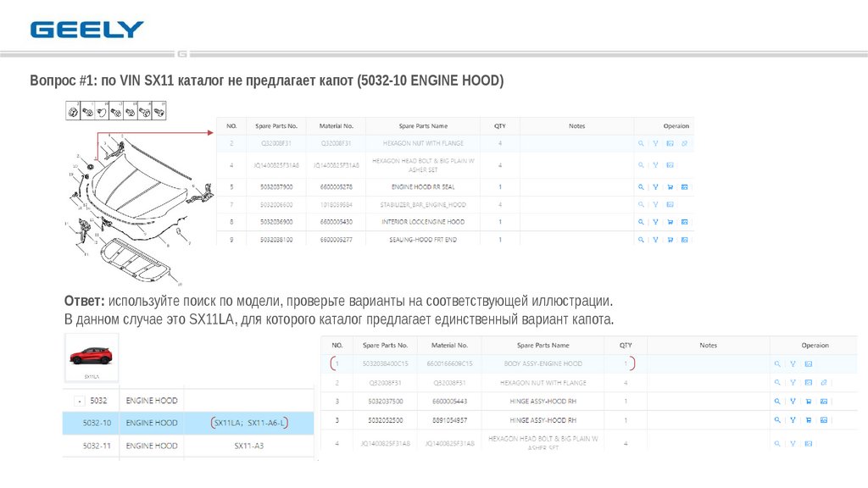
Task: Open image for hinge 5032037500
Action: pos(824,401)
